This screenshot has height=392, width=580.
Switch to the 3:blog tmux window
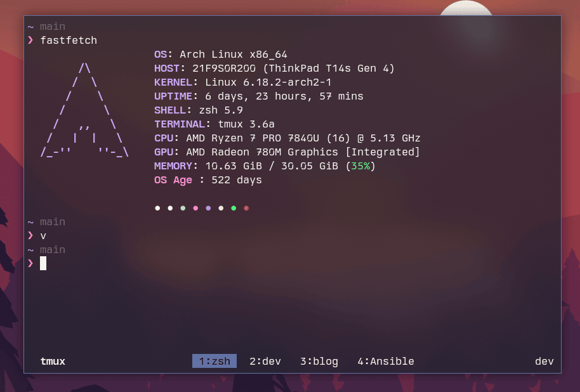click(x=319, y=361)
